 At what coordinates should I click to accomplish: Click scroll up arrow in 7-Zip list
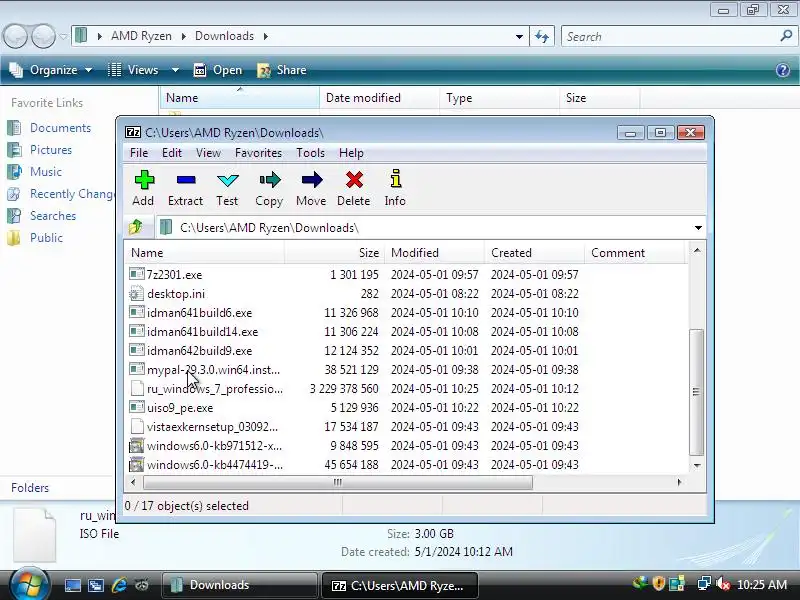[696, 250]
